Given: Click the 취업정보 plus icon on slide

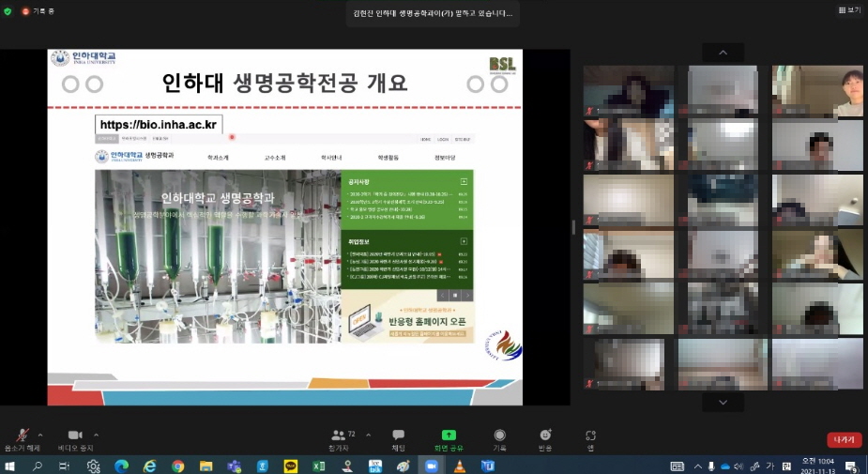Looking at the screenshot, I should coord(464,241).
